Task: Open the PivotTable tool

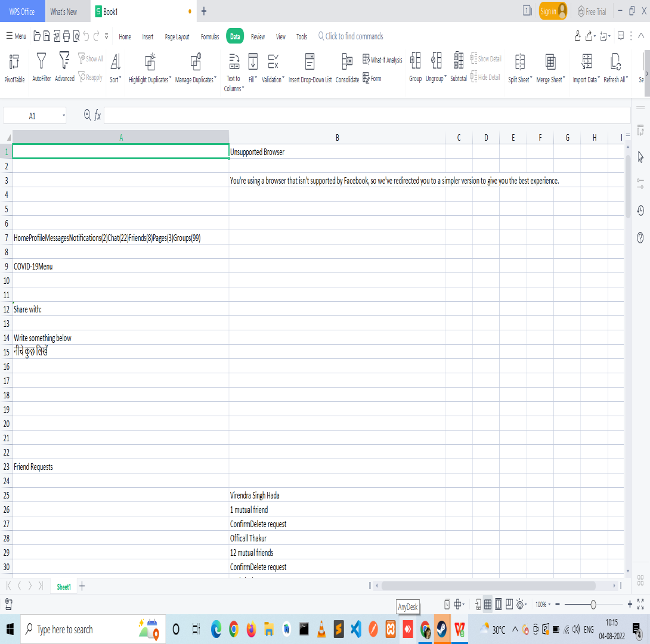Action: click(14, 68)
